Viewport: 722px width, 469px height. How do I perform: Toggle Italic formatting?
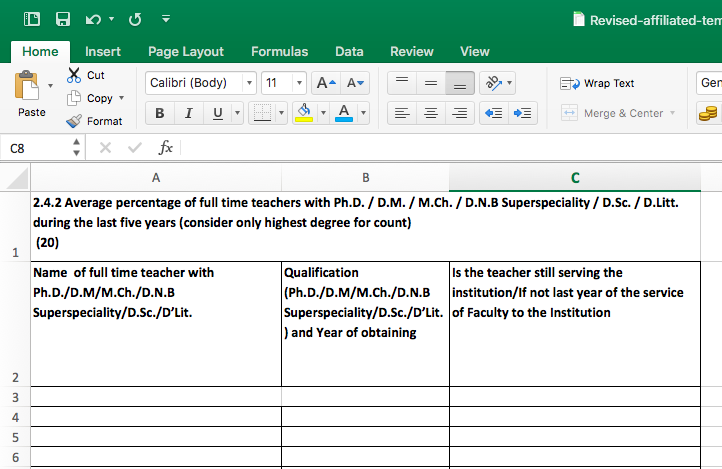[x=188, y=113]
